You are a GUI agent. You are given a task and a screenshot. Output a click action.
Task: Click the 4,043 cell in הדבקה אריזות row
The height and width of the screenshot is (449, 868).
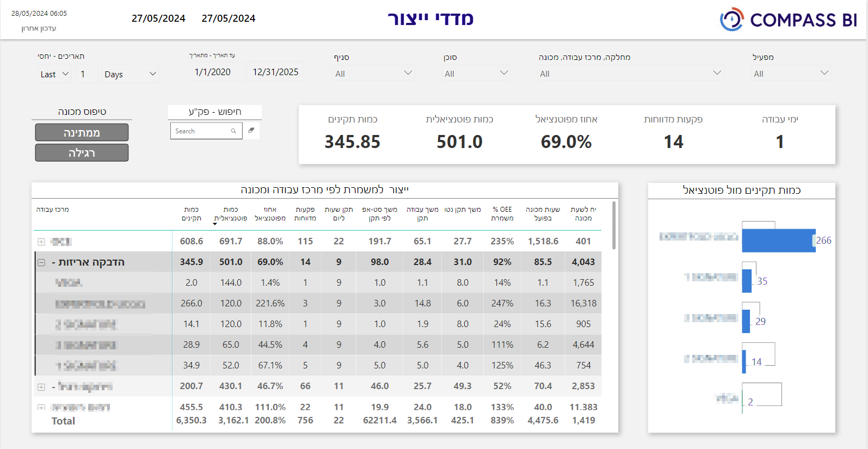tap(583, 262)
